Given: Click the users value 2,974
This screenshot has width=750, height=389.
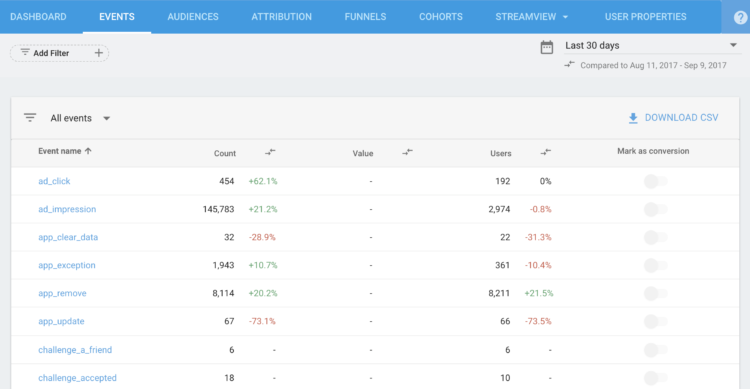Looking at the screenshot, I should click(499, 209).
